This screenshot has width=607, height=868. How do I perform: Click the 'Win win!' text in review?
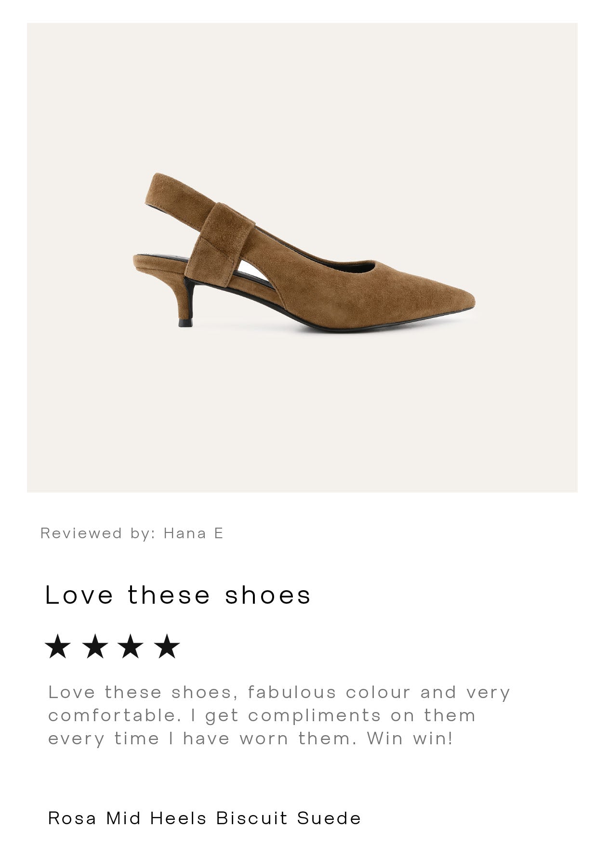(x=410, y=738)
